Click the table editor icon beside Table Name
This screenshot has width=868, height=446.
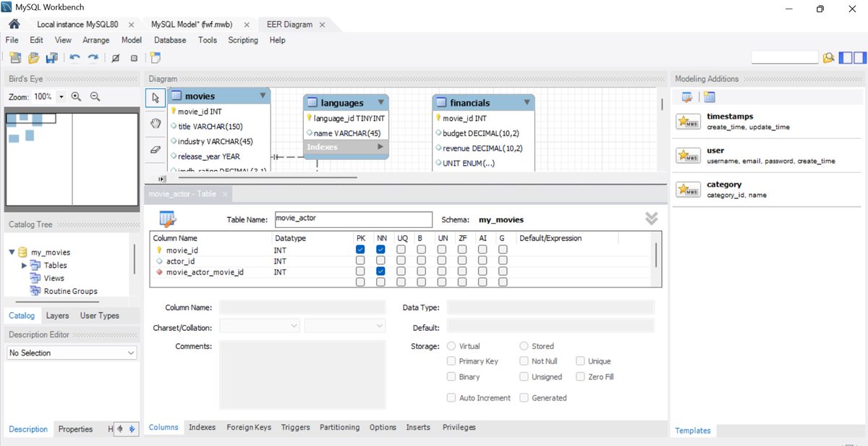(x=168, y=219)
